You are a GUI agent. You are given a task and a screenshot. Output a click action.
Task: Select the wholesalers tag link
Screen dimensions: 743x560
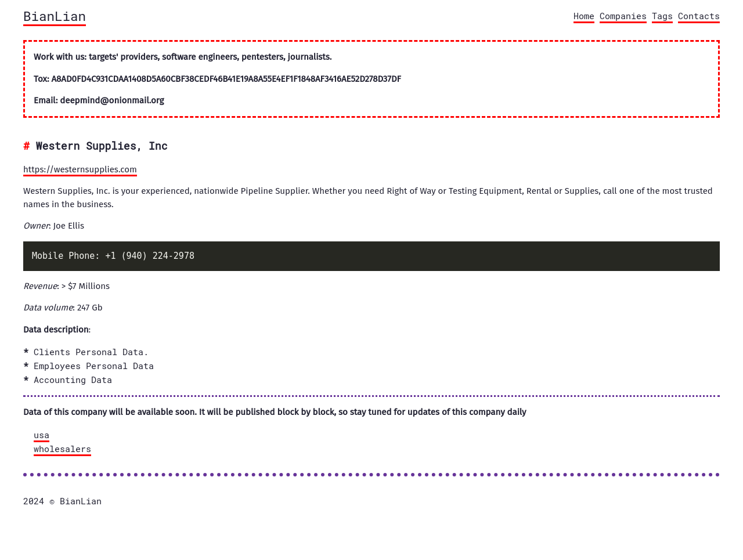[x=62, y=449]
